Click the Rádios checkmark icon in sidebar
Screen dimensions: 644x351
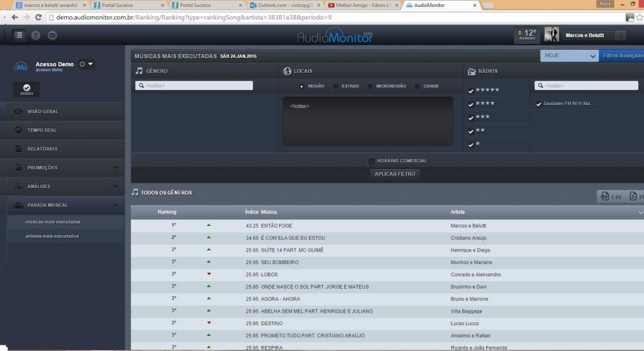pyautogui.click(x=26, y=89)
